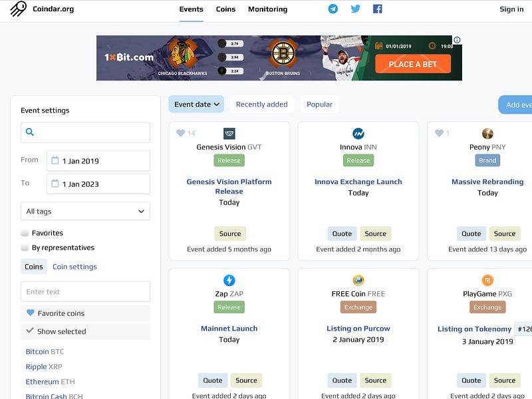Click calendar icon in To date field
Viewport: 532px width, 399px height.
[x=55, y=184]
